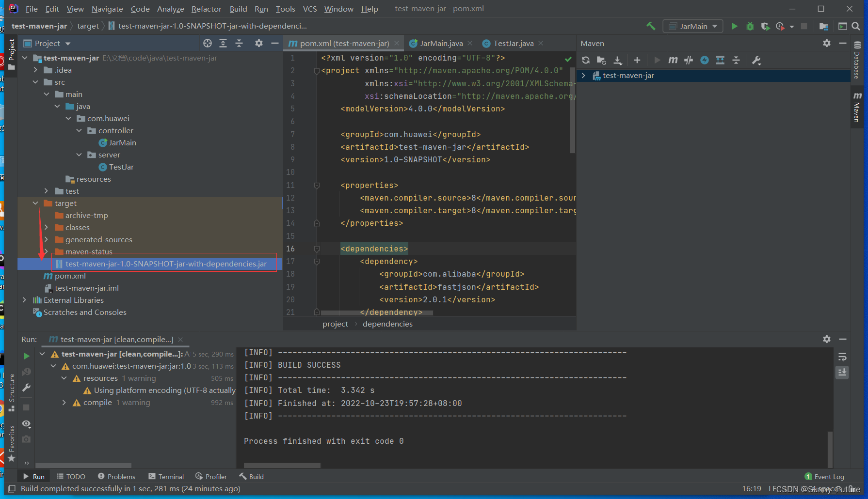Open pom.xml in project tree

(x=64, y=276)
